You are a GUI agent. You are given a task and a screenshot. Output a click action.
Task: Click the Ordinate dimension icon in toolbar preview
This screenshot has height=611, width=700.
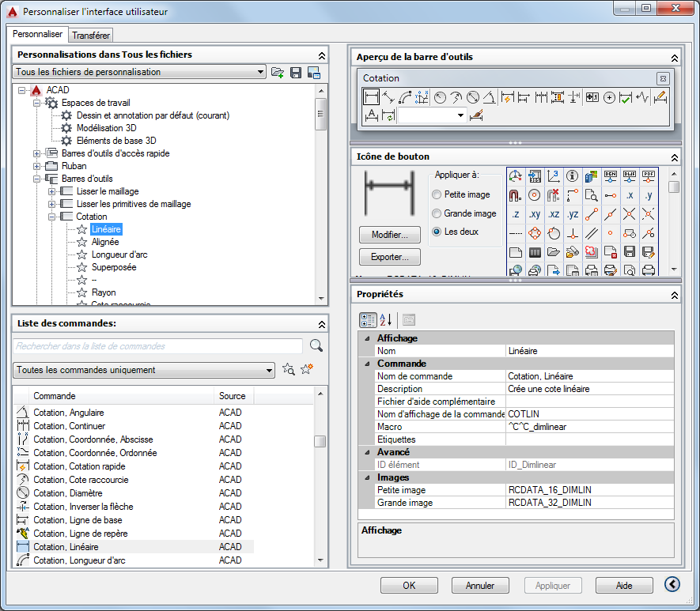(x=422, y=96)
